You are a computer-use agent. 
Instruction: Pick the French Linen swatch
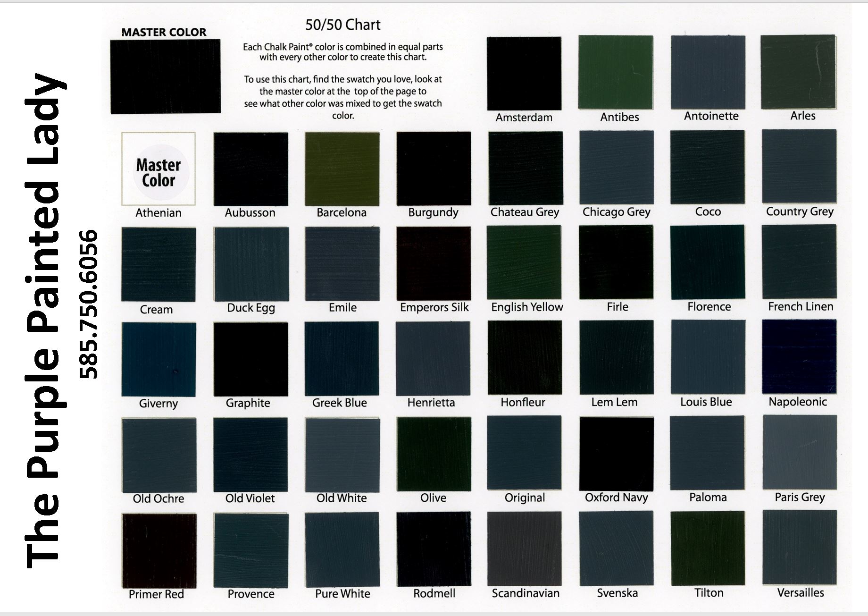click(x=799, y=262)
